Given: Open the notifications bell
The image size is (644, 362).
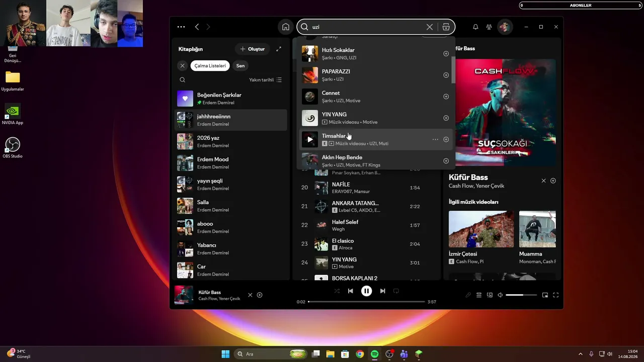Looking at the screenshot, I should [475, 27].
